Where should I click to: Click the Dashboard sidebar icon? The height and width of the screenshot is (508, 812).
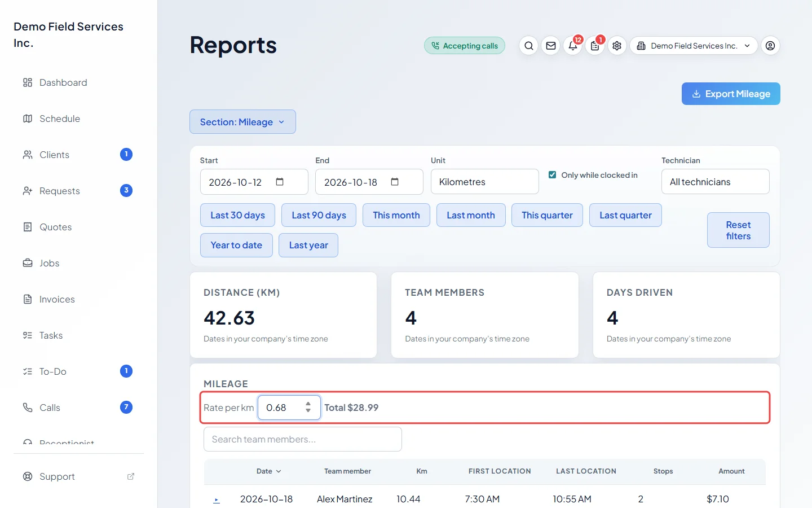click(28, 82)
